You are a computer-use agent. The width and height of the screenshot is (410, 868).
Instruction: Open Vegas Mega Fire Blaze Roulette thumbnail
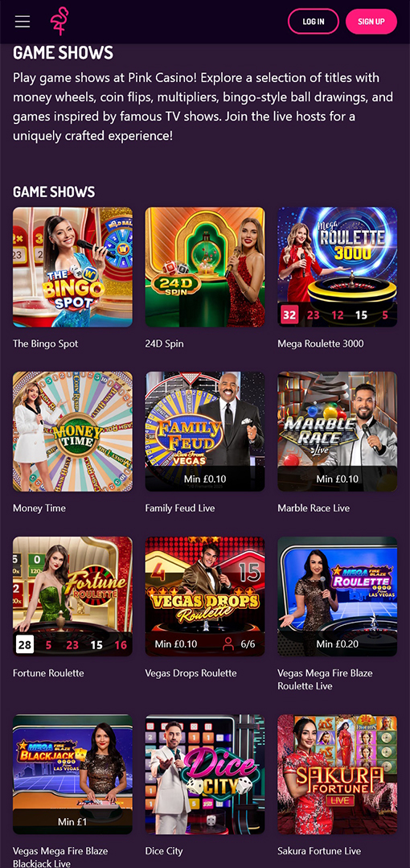coord(338,596)
